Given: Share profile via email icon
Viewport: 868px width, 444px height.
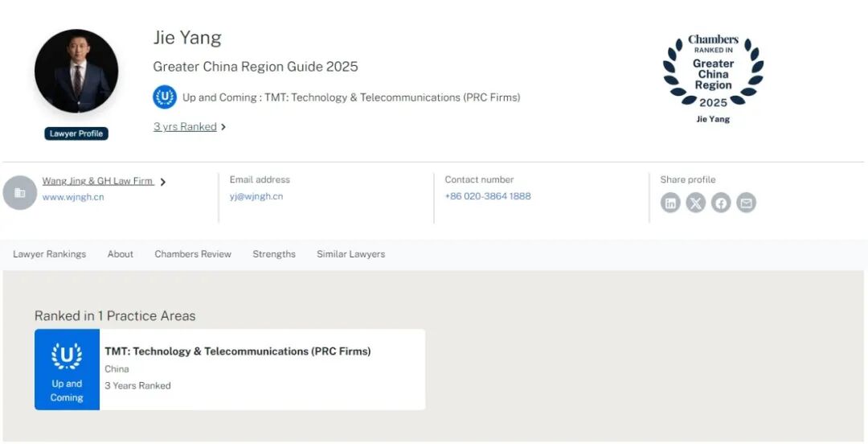Looking at the screenshot, I should [747, 203].
